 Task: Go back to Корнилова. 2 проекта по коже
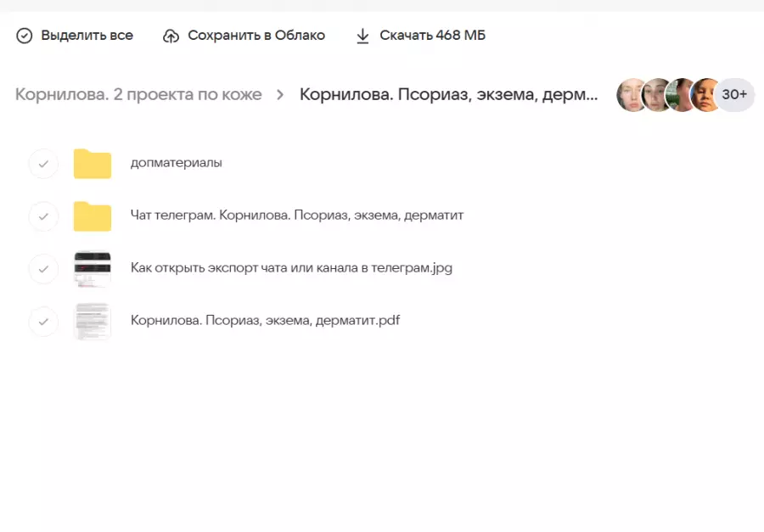[x=138, y=95]
